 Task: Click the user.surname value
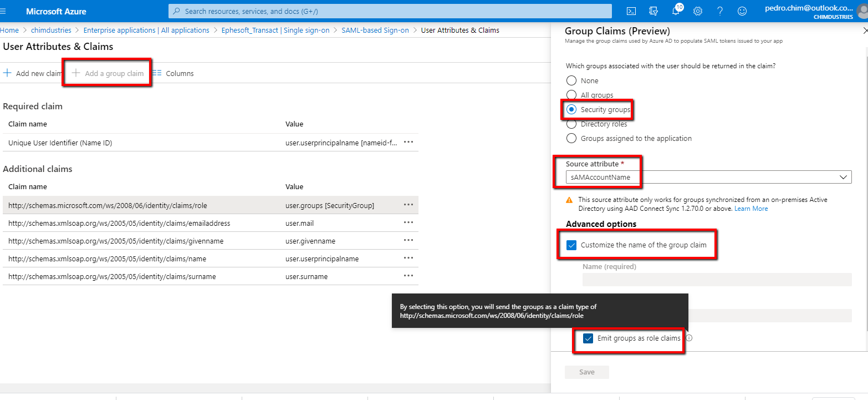click(x=307, y=276)
